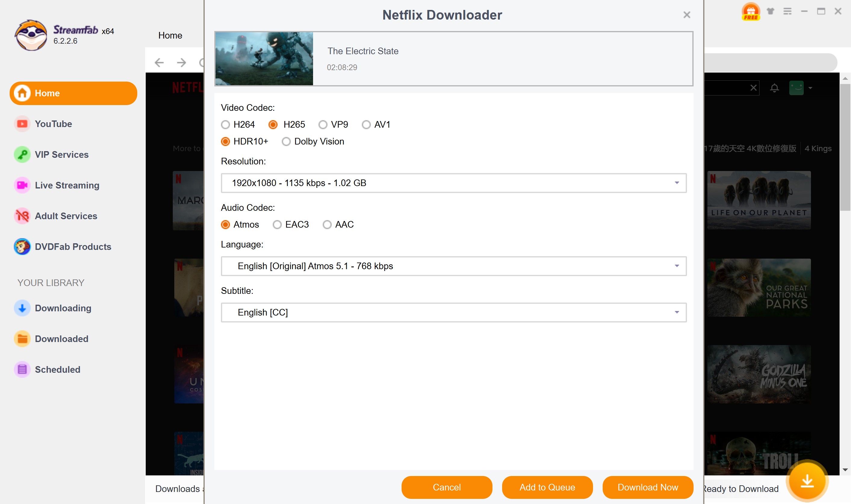Screen dimensions: 851x504
Task: Open DVDFab Products section
Action: point(73,247)
